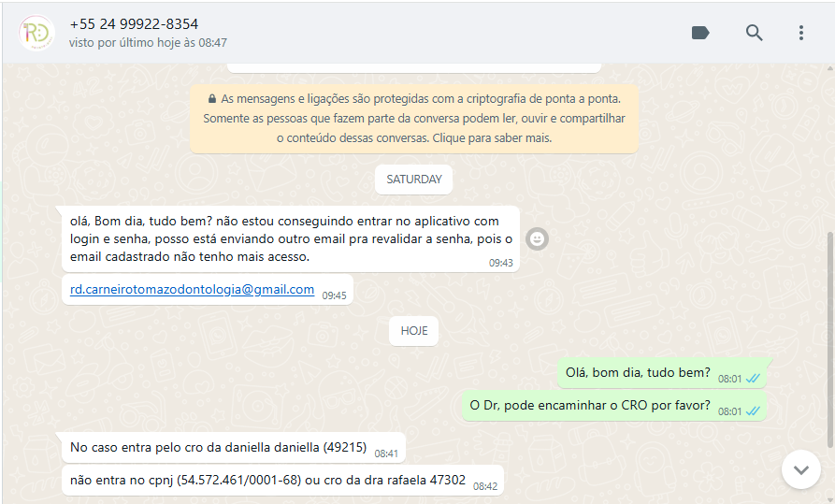Click the HOJE date divider
The width and height of the screenshot is (835, 504).
(x=414, y=331)
